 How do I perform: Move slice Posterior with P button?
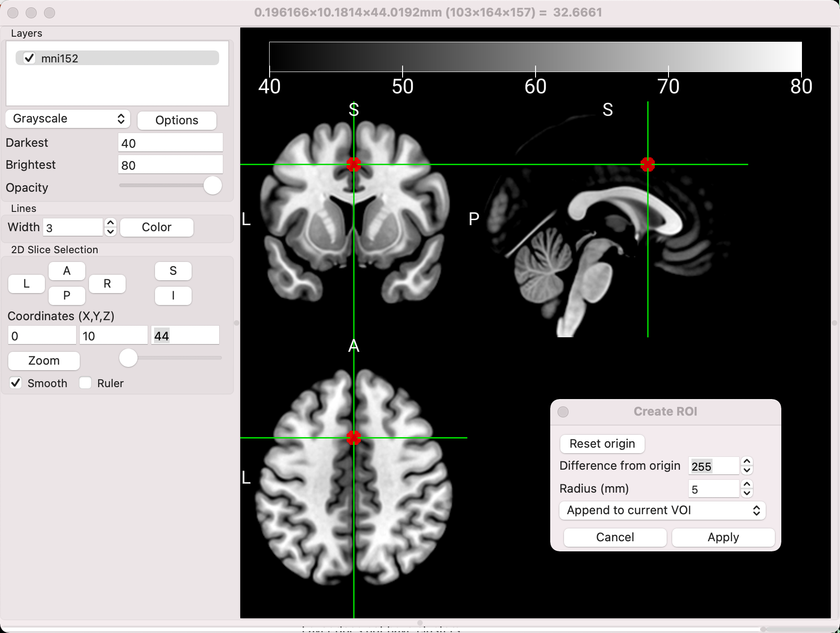point(67,296)
